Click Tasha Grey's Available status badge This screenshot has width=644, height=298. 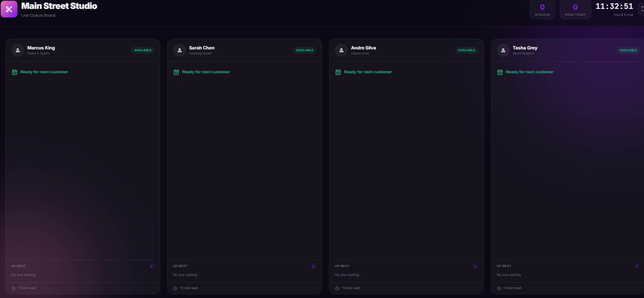tap(628, 50)
